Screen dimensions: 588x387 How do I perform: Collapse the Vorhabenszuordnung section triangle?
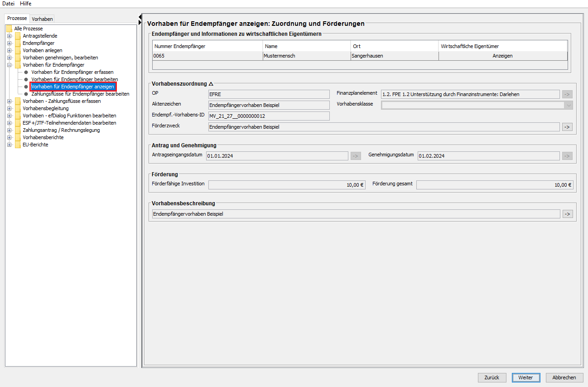(211, 84)
